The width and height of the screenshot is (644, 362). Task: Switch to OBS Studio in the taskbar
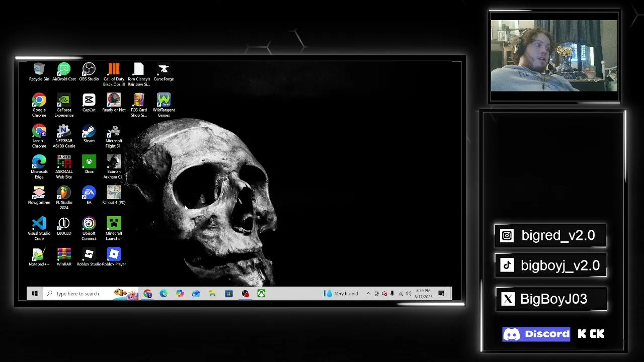click(x=245, y=294)
